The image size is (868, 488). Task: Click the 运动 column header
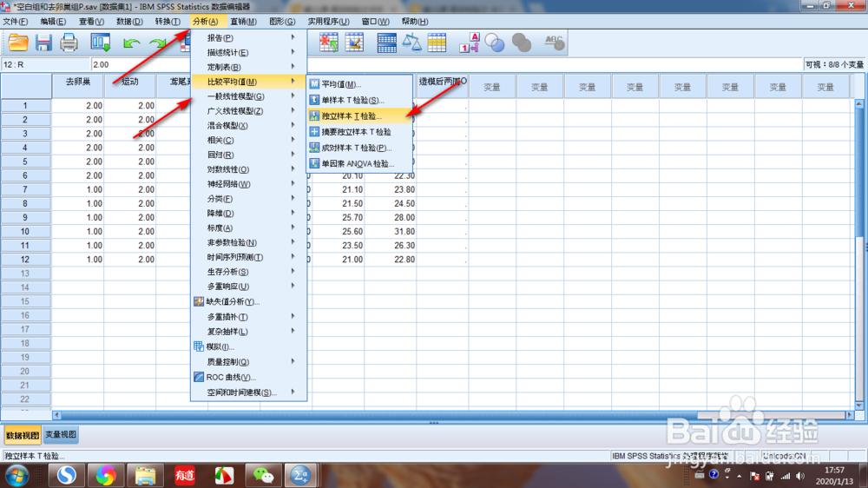[130, 86]
